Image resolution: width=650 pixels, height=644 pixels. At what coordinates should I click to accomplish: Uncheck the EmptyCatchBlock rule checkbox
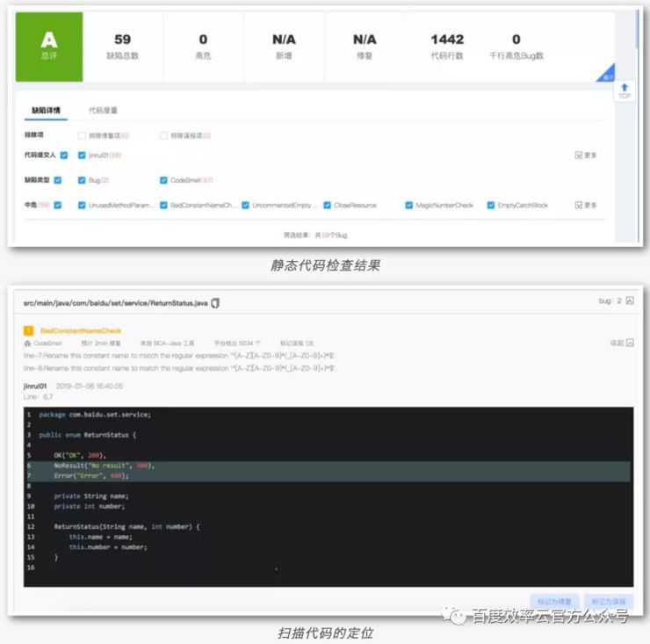[491, 205]
